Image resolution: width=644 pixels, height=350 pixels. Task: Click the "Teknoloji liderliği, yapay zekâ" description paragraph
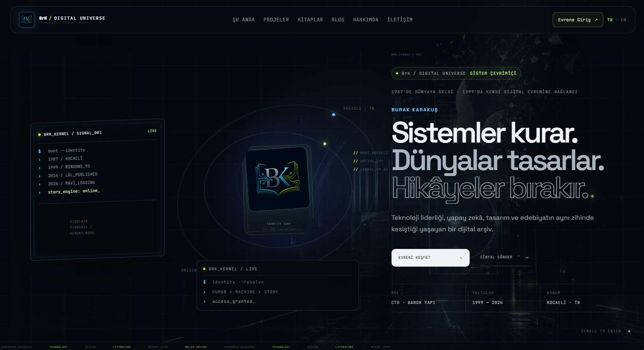[493, 223]
